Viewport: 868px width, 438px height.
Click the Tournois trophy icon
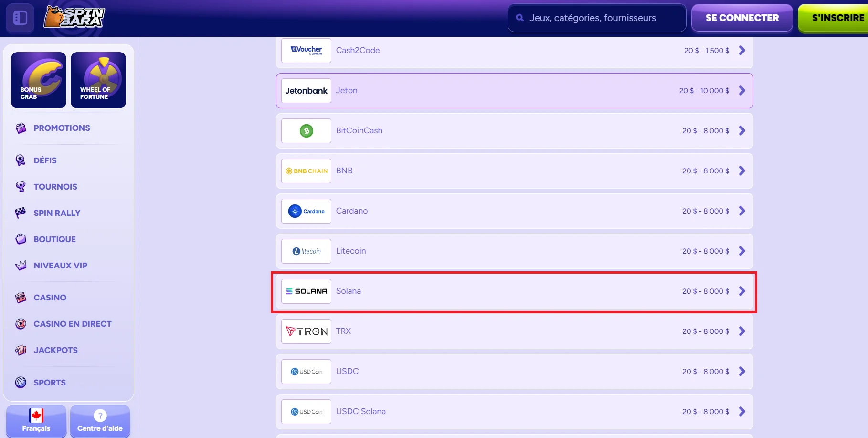(21, 187)
